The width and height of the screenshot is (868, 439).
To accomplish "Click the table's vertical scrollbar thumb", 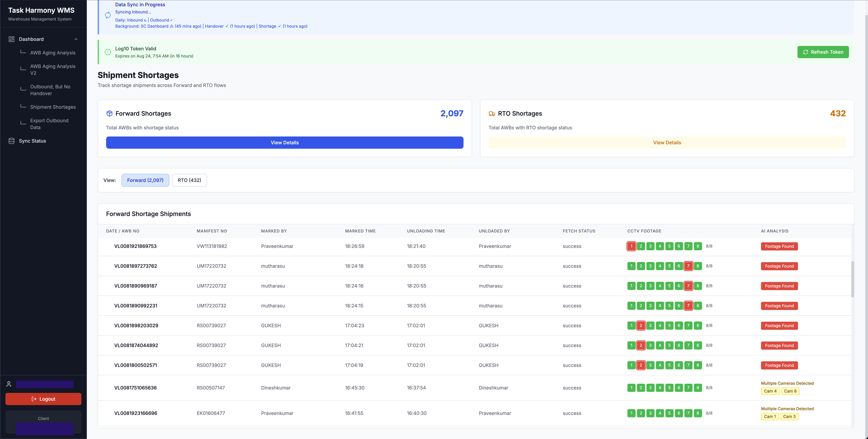I will tap(853, 279).
